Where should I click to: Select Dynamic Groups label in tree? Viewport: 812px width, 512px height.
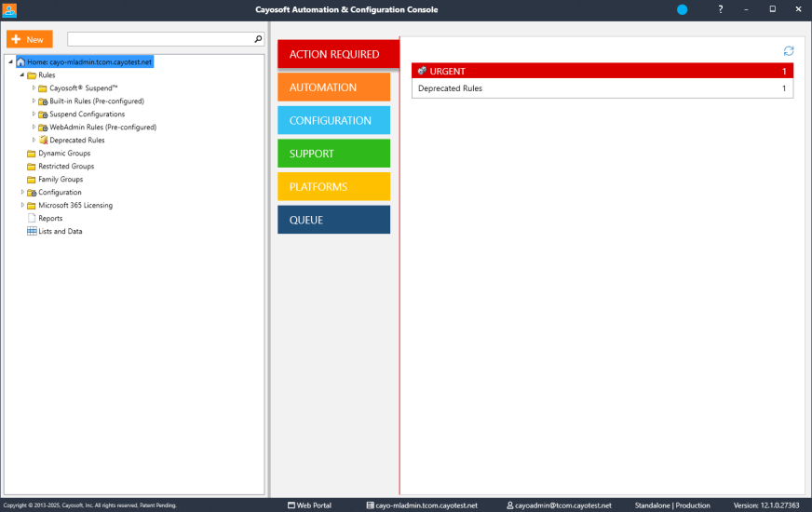tap(64, 154)
